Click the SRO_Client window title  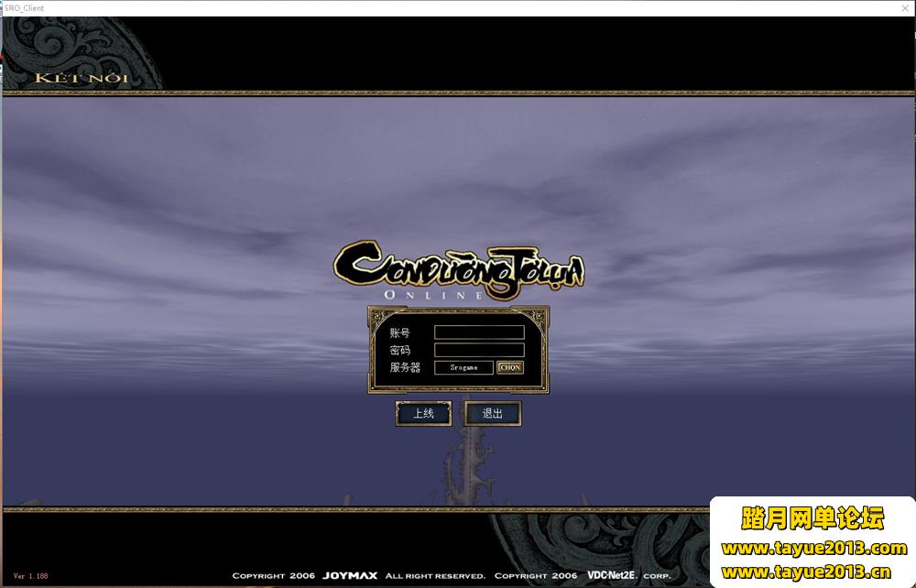pyautogui.click(x=24, y=8)
